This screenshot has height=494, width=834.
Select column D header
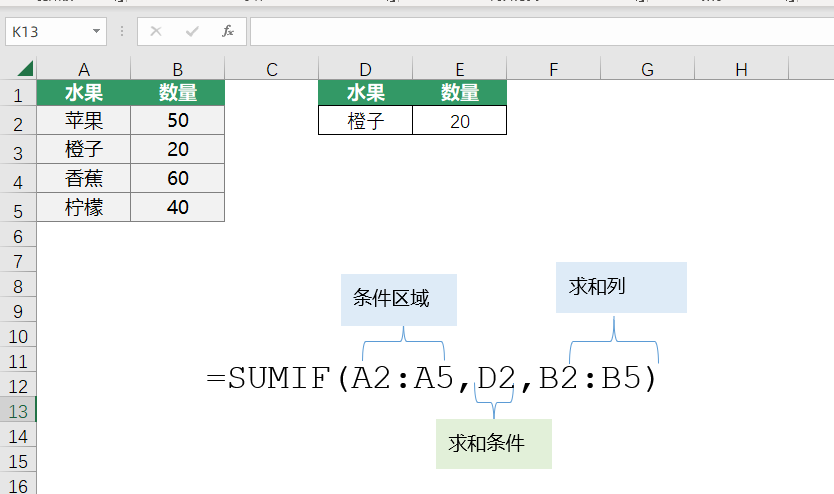(x=365, y=69)
